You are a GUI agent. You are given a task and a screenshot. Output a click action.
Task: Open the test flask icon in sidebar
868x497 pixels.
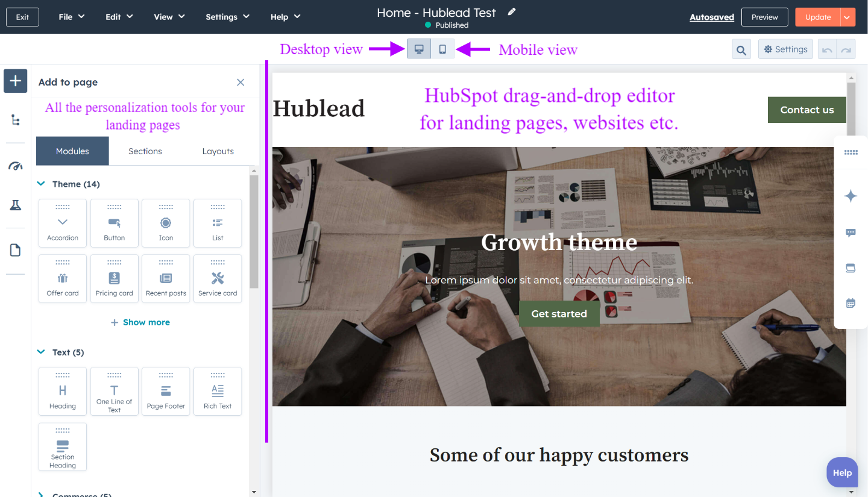(x=15, y=205)
